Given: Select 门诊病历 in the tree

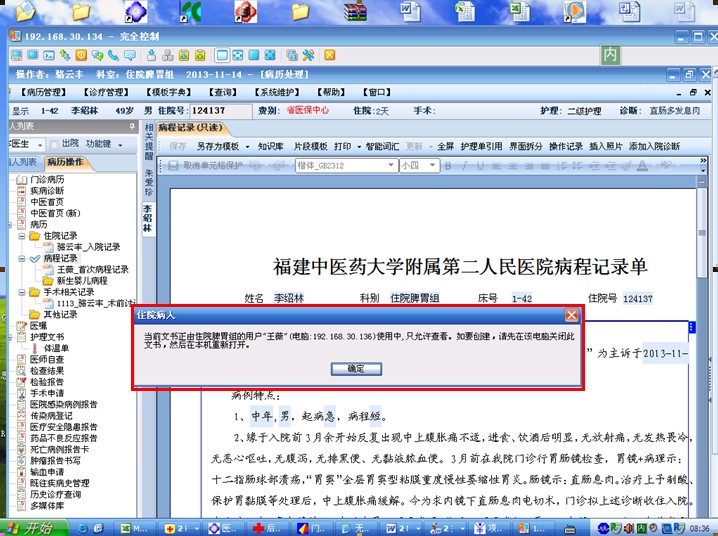Looking at the screenshot, I should pos(47,179).
